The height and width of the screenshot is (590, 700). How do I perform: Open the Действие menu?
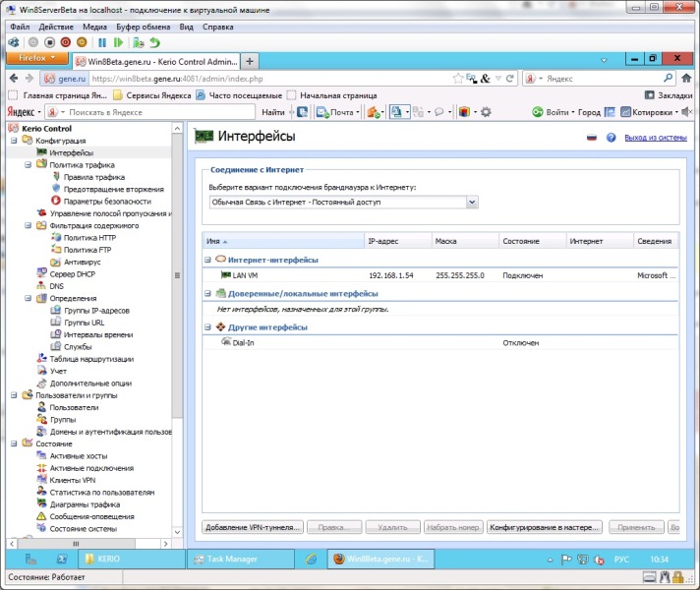[55, 27]
